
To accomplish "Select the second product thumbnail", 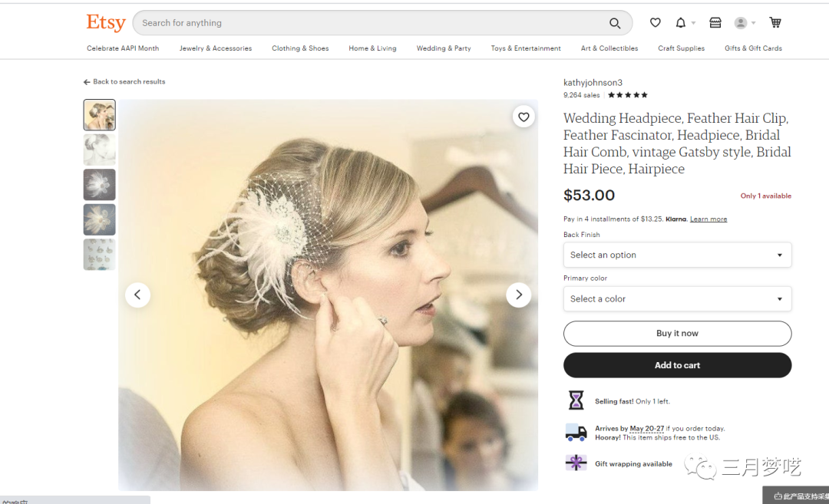I will (100, 150).
